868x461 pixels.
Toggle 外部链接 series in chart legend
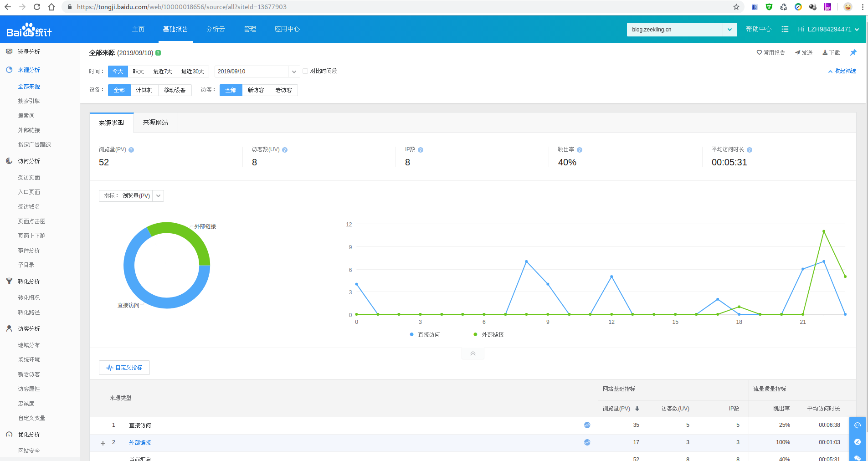tap(488, 335)
